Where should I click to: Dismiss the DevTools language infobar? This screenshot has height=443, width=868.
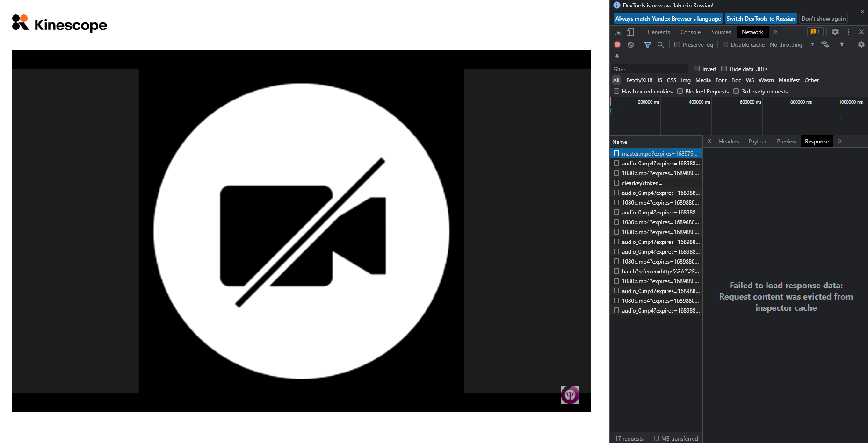[x=862, y=12]
